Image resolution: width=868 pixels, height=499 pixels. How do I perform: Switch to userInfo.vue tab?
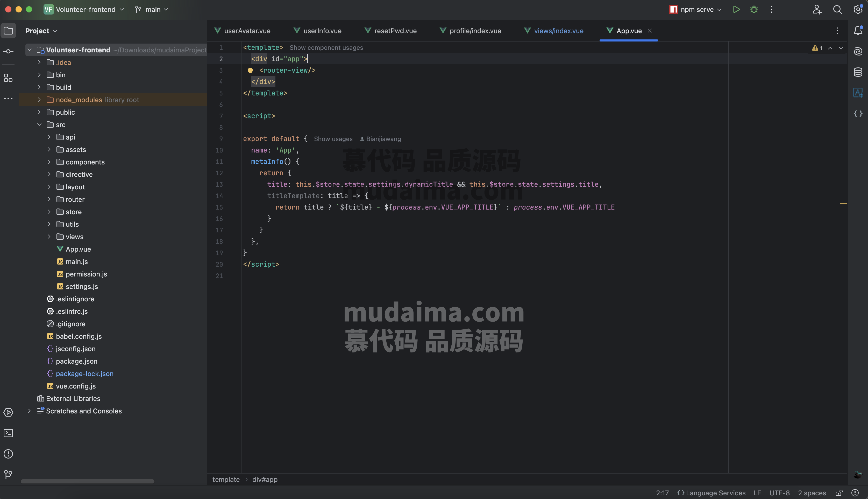coord(317,31)
